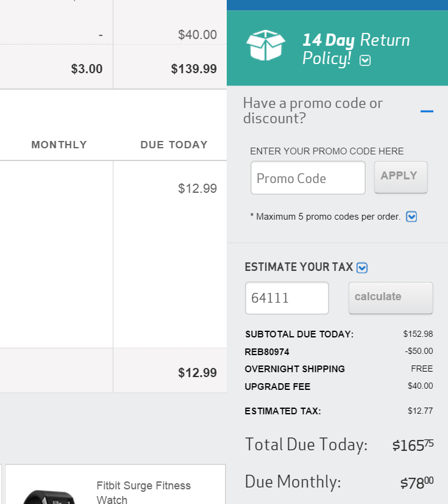Click the Fitbit Surge Fitness Watch title
Image resolution: width=448 pixels, height=504 pixels.
[x=144, y=492]
